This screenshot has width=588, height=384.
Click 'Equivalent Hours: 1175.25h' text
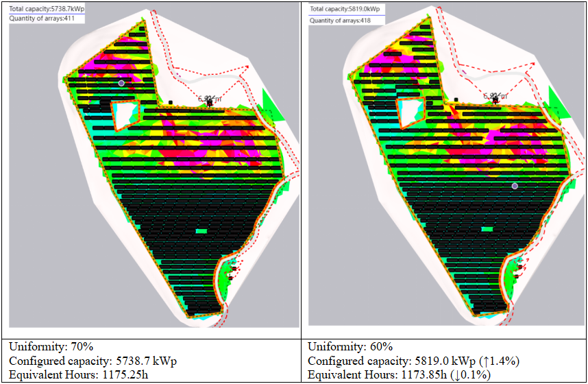pyautogui.click(x=78, y=374)
